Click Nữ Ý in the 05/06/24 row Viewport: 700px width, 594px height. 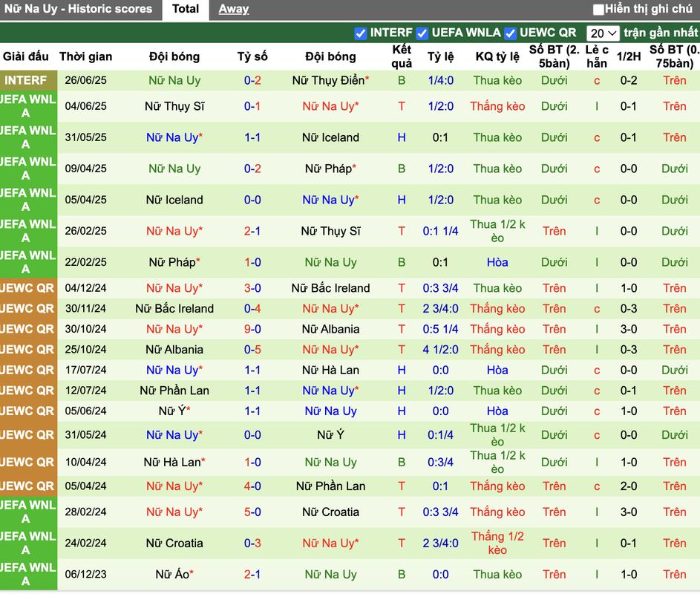174,411
